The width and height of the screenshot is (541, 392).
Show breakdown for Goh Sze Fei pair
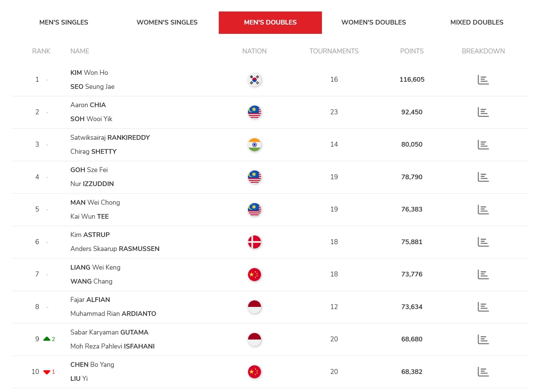click(x=483, y=177)
